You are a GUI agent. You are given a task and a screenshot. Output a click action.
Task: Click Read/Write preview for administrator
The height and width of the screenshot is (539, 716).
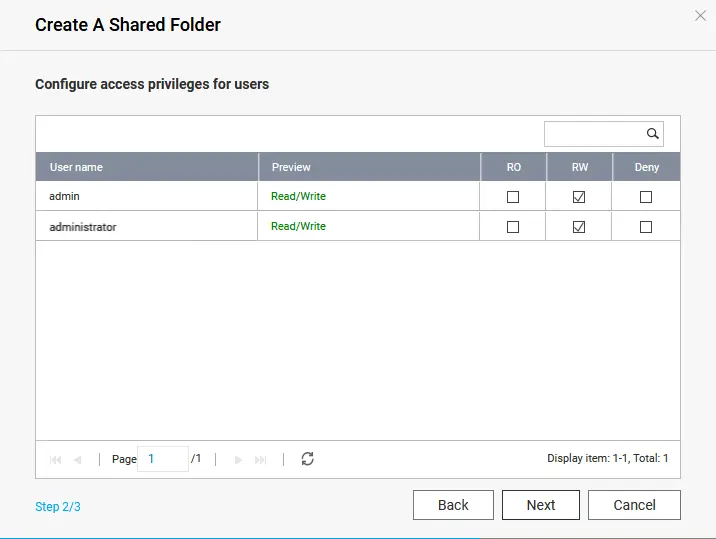coord(298,226)
